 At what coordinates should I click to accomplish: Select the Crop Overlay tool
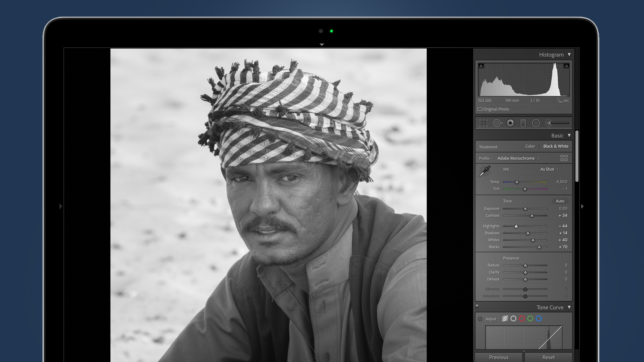pyautogui.click(x=483, y=123)
